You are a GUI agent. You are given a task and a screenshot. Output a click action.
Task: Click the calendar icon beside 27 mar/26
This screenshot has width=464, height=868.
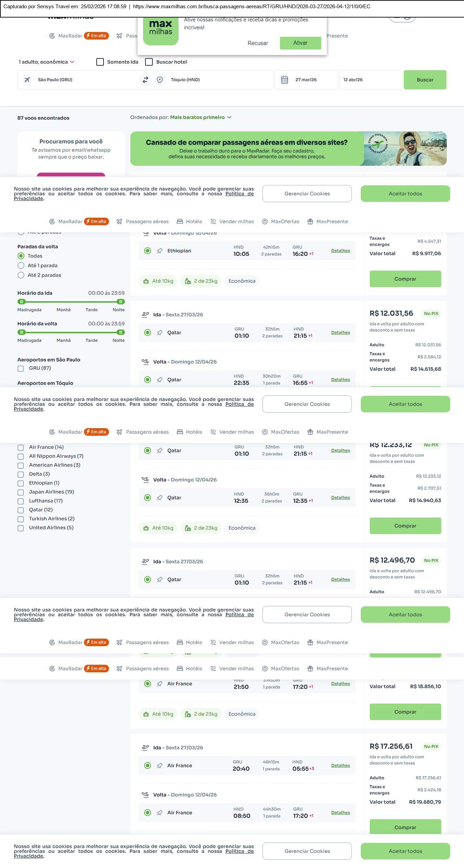tap(284, 80)
